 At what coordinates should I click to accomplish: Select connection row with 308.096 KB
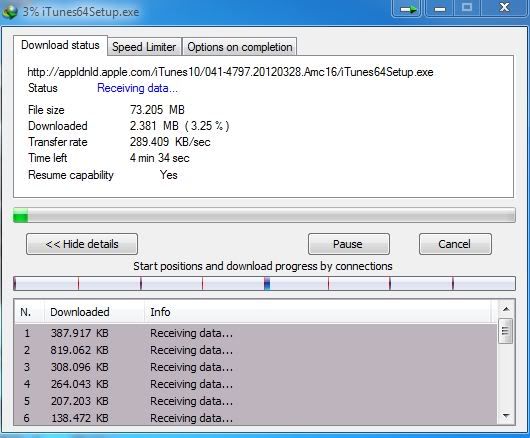point(256,367)
